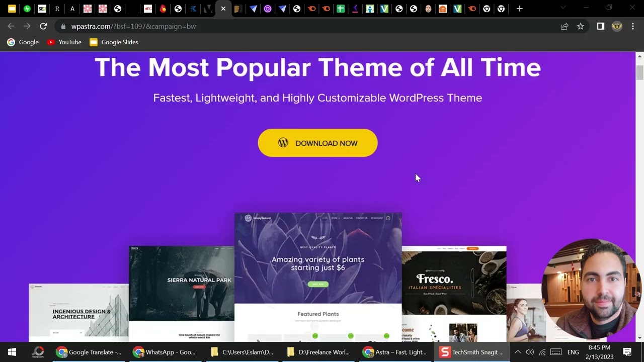Open the Windows Start menu
Screen dimensions: 644x362
tap(12, 352)
